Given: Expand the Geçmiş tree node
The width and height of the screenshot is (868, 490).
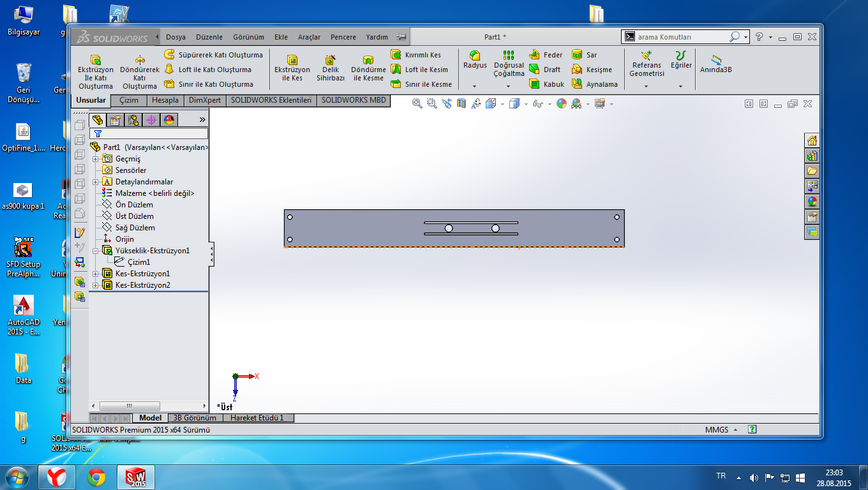Looking at the screenshot, I should (x=96, y=159).
